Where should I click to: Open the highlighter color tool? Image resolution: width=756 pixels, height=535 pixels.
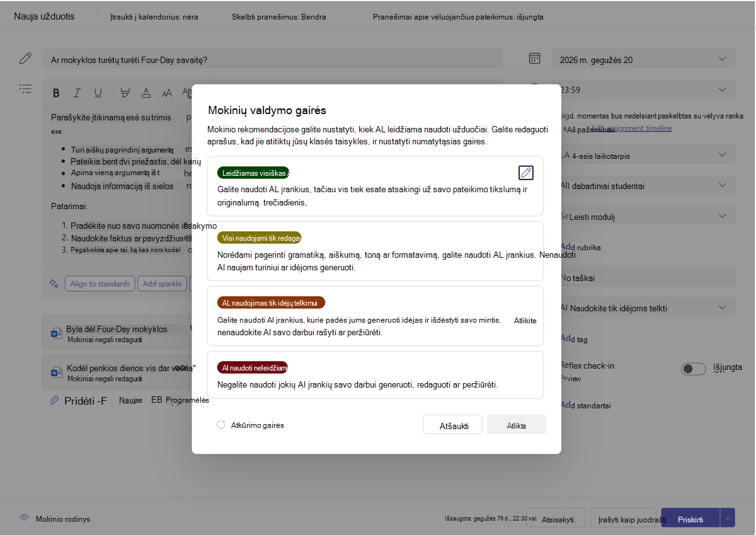coord(125,93)
